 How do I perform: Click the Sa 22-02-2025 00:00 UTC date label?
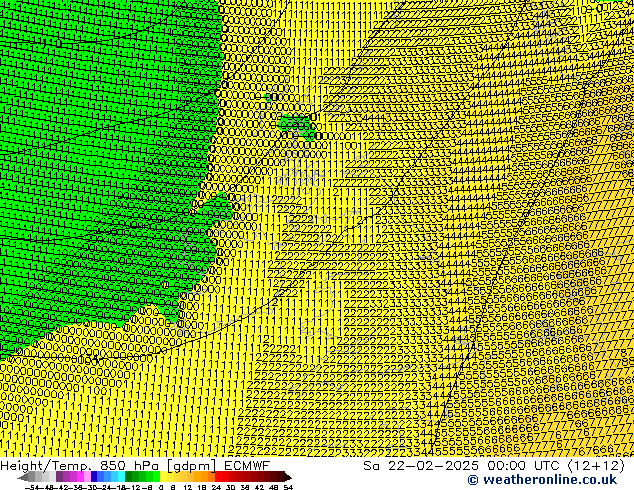(494, 465)
